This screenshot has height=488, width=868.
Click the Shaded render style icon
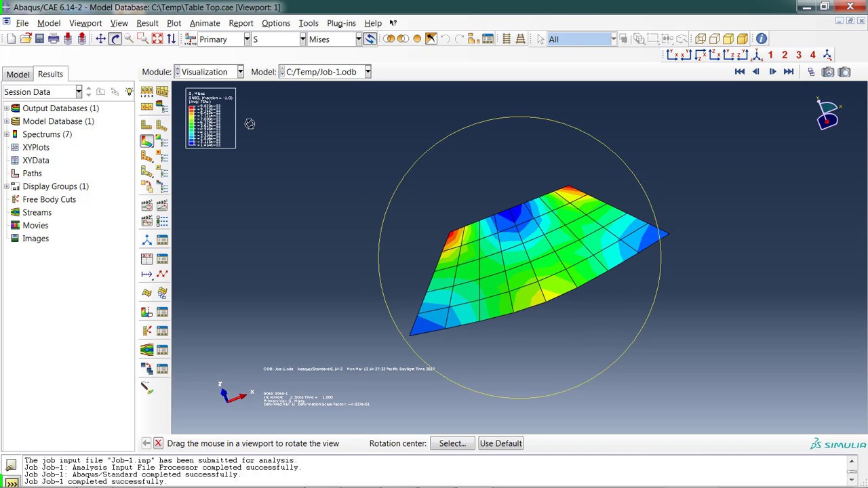point(743,39)
